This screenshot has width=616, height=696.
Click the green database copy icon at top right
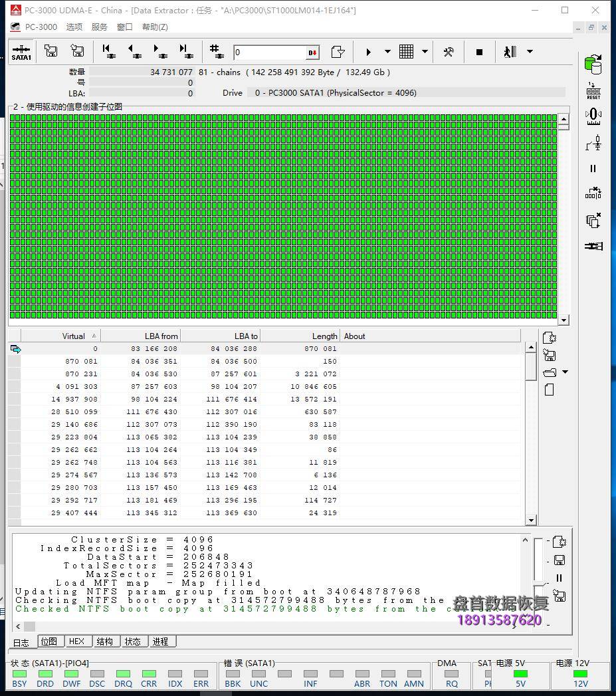click(x=593, y=63)
